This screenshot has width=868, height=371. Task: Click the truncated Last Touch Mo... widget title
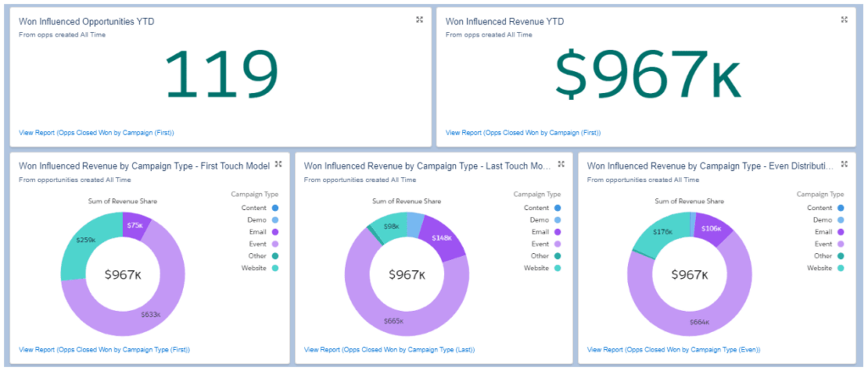[428, 166]
